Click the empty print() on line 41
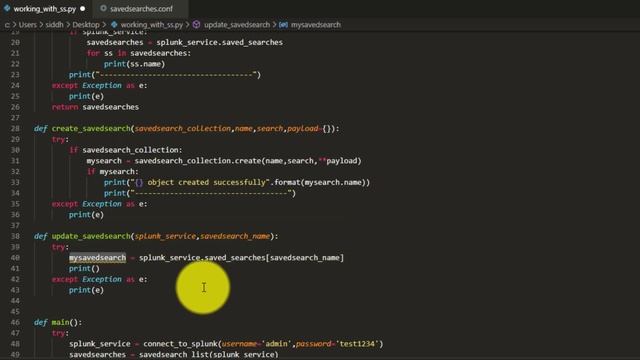 pyautogui.click(x=84, y=269)
